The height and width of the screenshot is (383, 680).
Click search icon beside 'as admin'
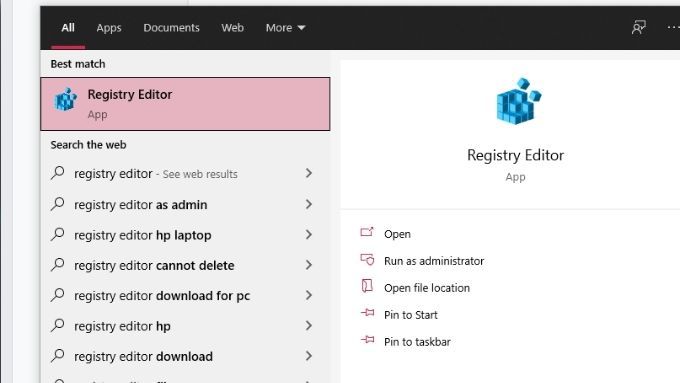pos(57,204)
